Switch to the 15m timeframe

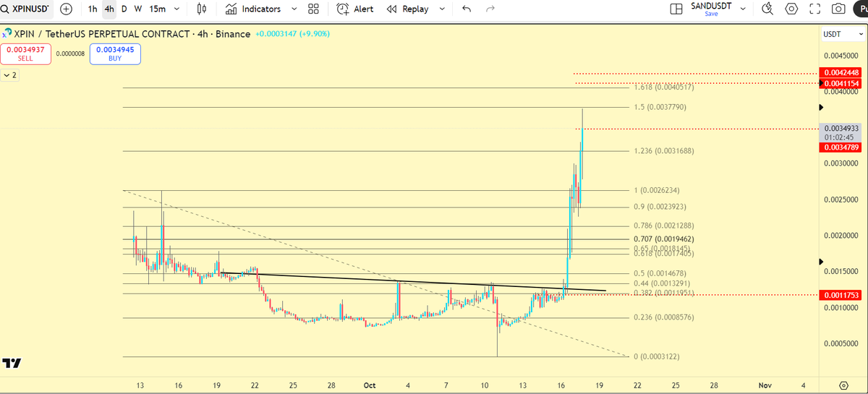tap(157, 9)
